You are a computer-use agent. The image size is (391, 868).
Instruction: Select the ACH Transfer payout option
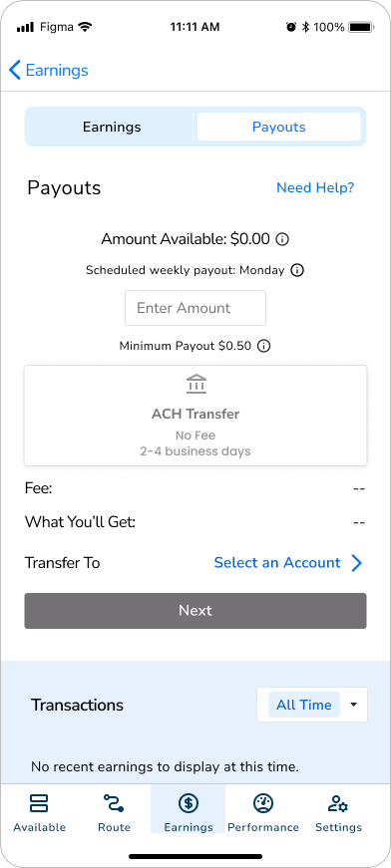click(195, 416)
